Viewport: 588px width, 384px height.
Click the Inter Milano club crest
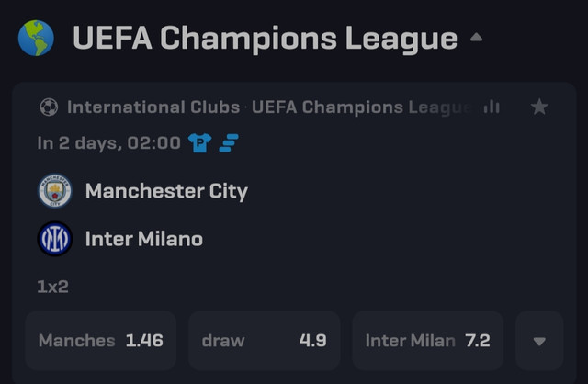[x=55, y=239]
